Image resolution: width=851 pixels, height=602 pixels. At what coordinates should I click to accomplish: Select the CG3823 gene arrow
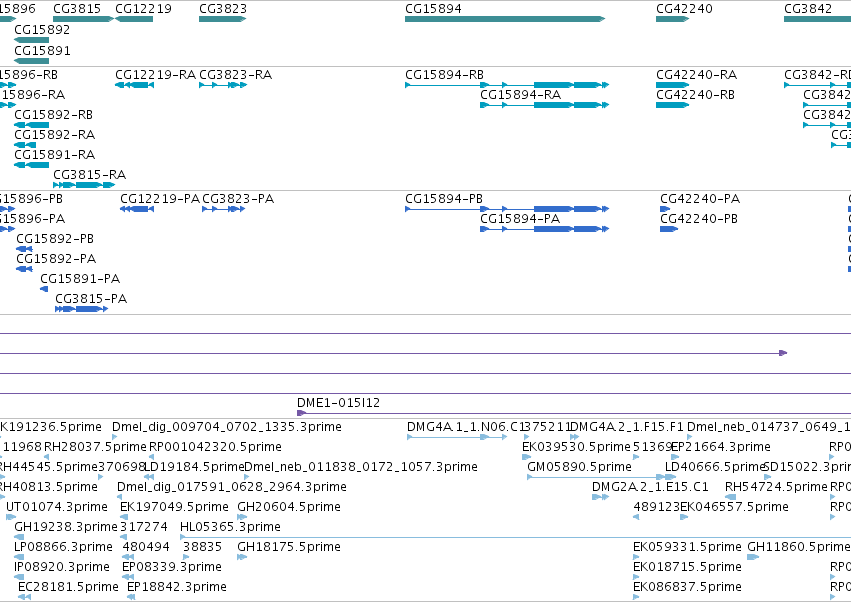223,19
